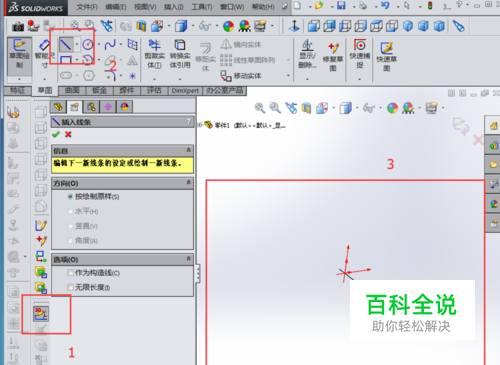Open the File (文件) menu
The image size is (500, 365).
tap(87, 7)
